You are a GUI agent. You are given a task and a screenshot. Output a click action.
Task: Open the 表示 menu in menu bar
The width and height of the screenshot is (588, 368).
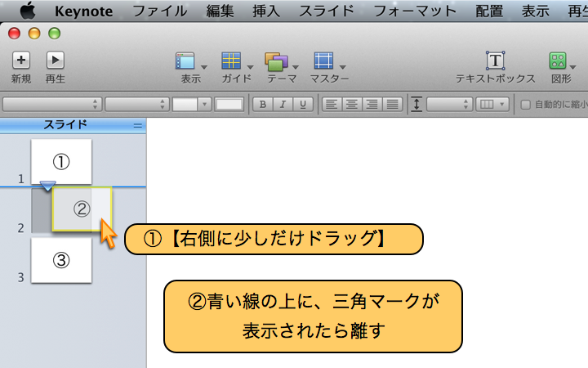click(x=536, y=11)
